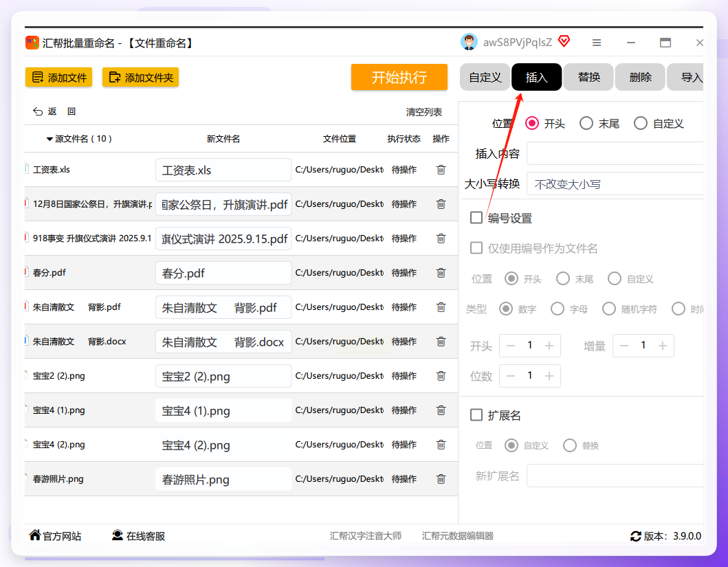
Task: Click the 新文件名 column header
Action: pyautogui.click(x=223, y=139)
